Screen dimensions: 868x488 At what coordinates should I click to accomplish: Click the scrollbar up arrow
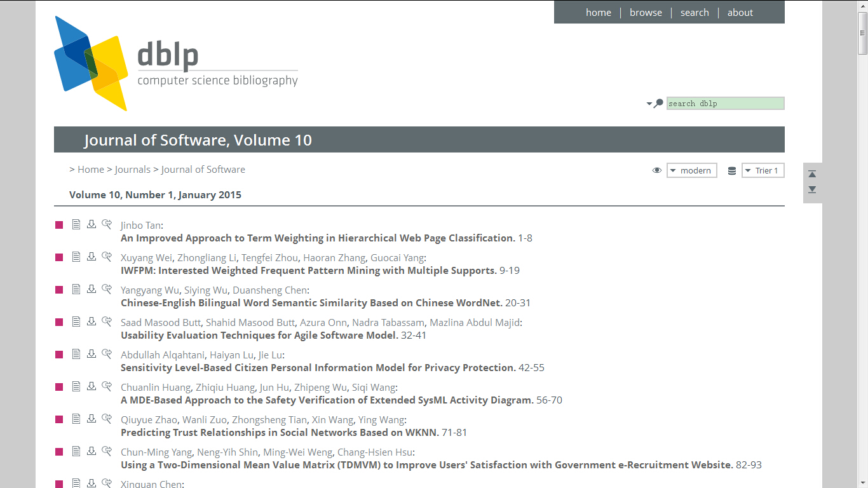coord(862,5)
